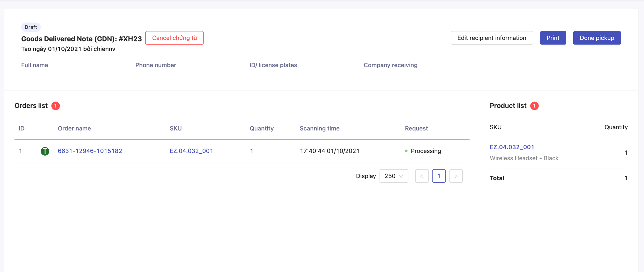Viewport: 644px width, 272px height.
Task: Click the Scanning time column header
Action: 319,128
